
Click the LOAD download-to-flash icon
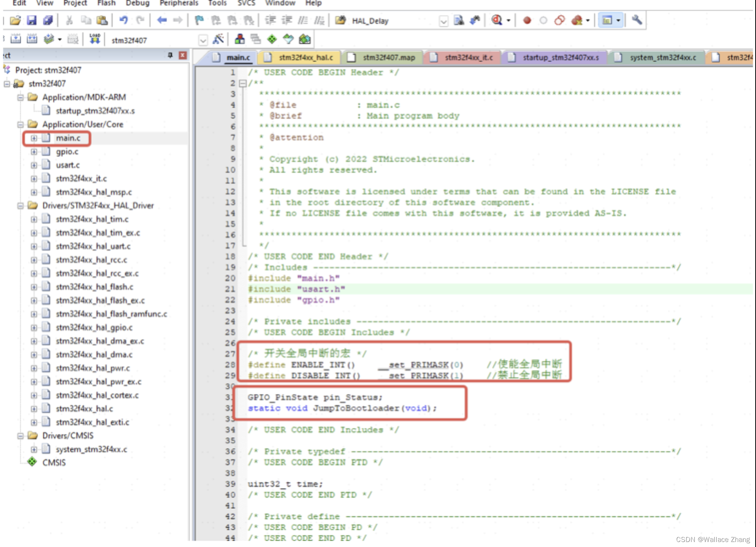[94, 39]
